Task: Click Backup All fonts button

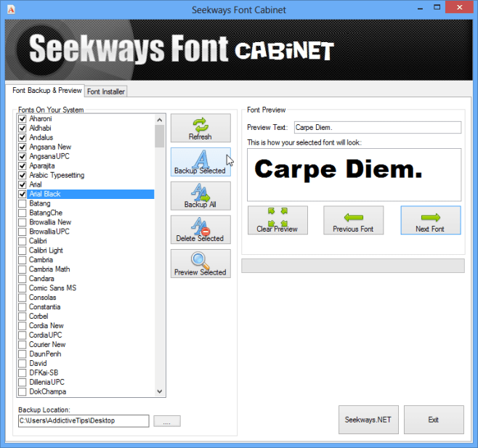Action: (x=200, y=196)
